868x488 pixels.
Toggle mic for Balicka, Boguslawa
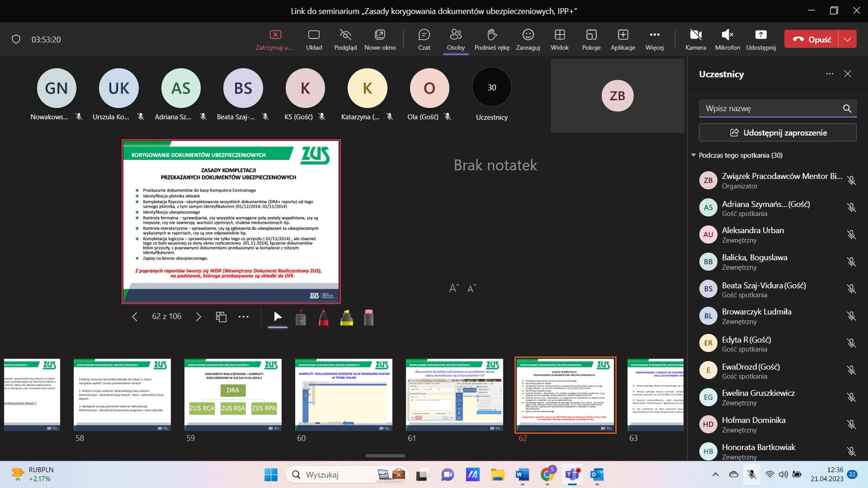click(851, 262)
